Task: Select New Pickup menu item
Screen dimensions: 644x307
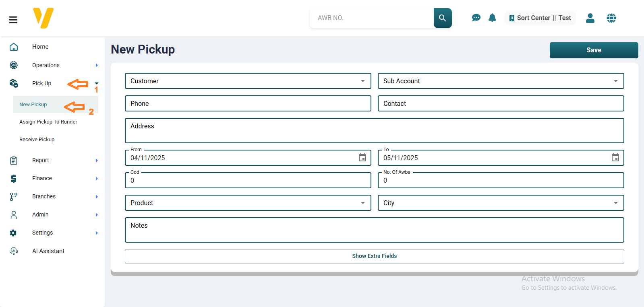Action: point(56,105)
